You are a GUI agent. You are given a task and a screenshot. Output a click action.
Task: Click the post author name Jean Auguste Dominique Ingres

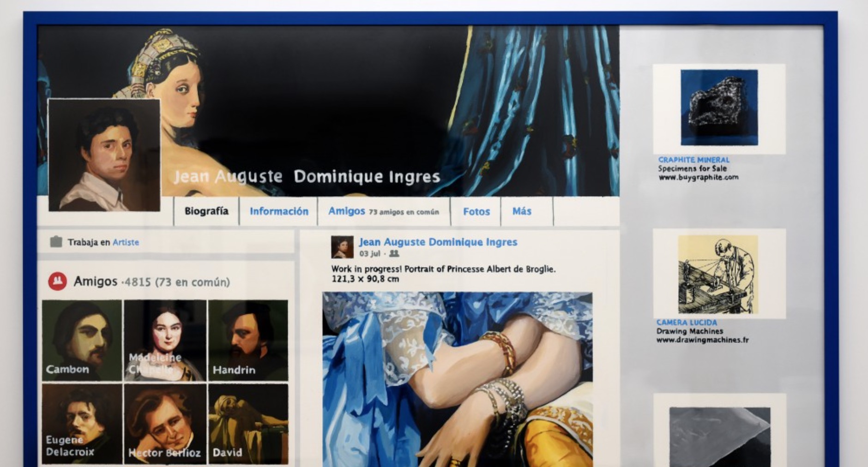click(438, 242)
